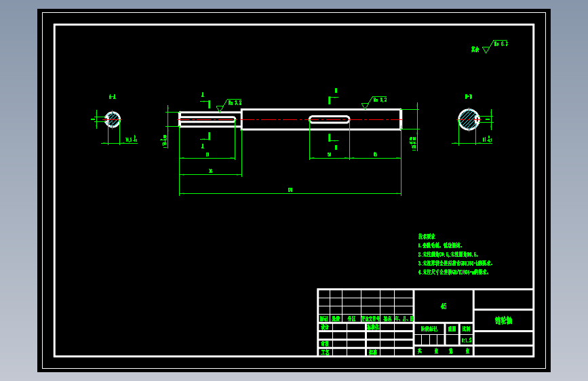The width and height of the screenshot is (588, 381).
Task: Select the 签名 column header
Action: [387, 319]
